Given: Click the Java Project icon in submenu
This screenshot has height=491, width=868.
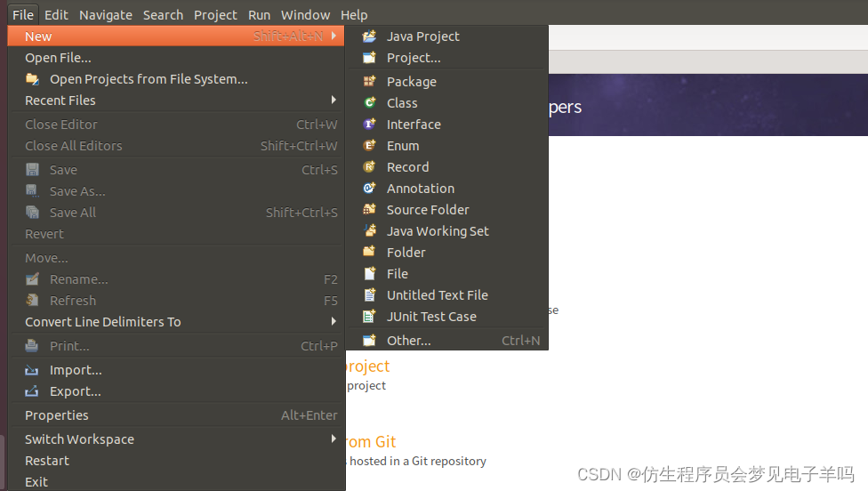Looking at the screenshot, I should pyautogui.click(x=369, y=36).
